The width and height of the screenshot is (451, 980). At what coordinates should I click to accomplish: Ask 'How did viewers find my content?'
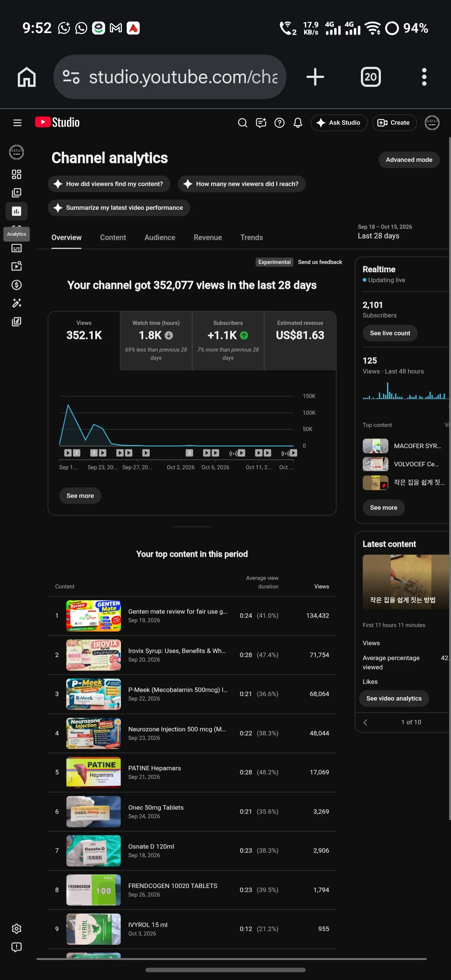point(109,184)
